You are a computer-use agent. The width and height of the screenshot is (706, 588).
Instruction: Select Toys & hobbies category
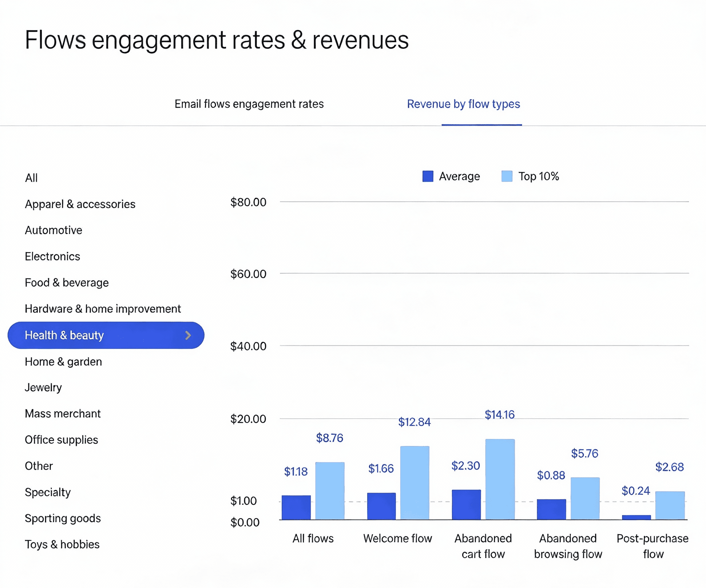tap(62, 544)
